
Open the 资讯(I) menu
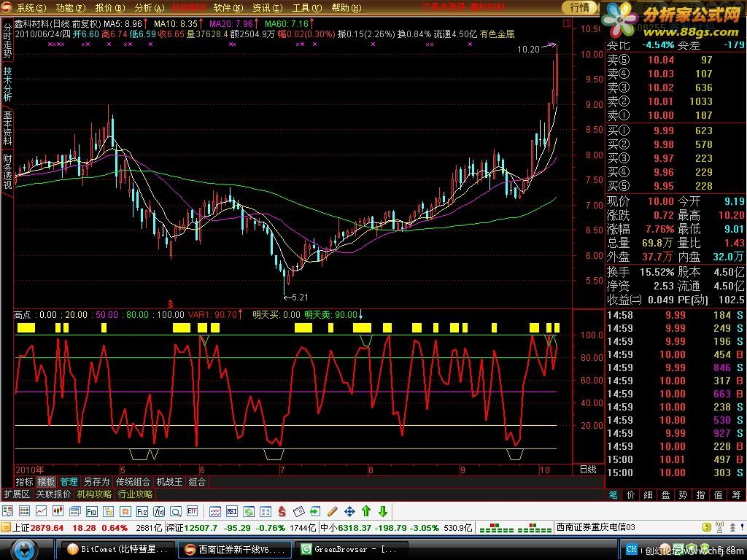pos(267,7)
